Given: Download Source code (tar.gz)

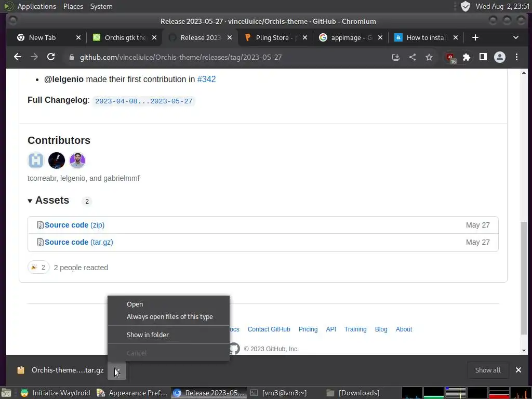Looking at the screenshot, I should pos(79,242).
